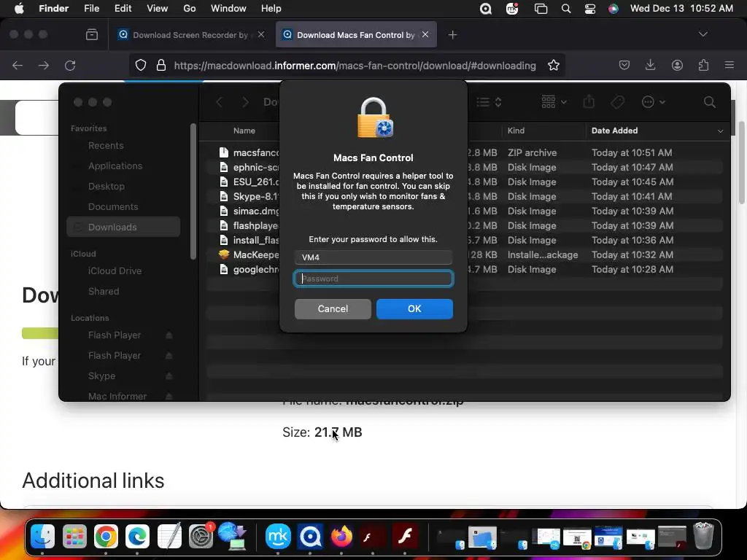Open Control Center in menu bar
This screenshot has width=747, height=560.
[x=589, y=9]
